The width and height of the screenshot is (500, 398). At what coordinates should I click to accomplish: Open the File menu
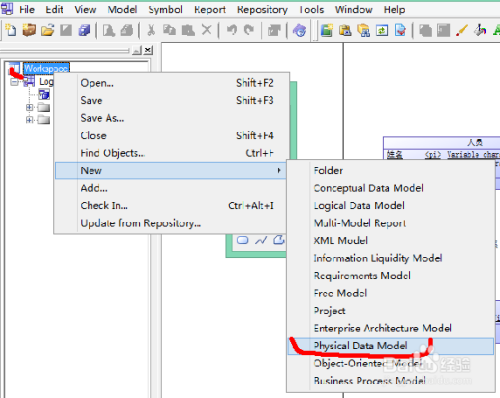click(x=27, y=10)
